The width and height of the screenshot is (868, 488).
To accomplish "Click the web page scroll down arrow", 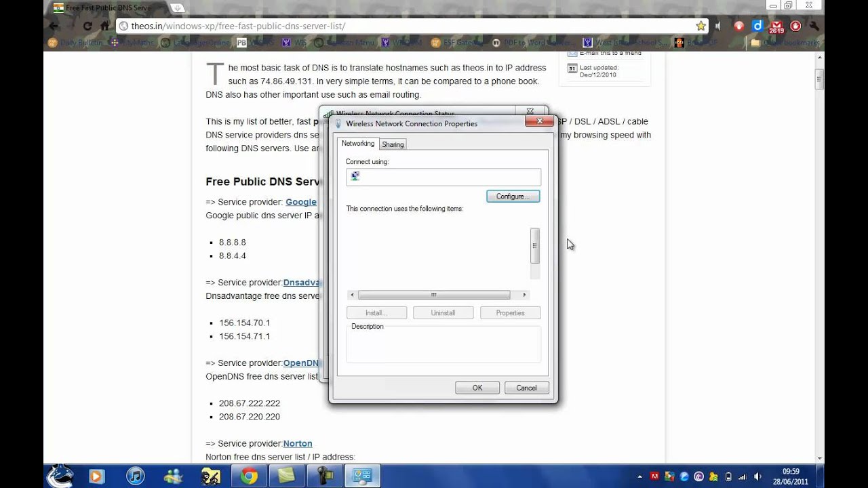I will (x=819, y=457).
